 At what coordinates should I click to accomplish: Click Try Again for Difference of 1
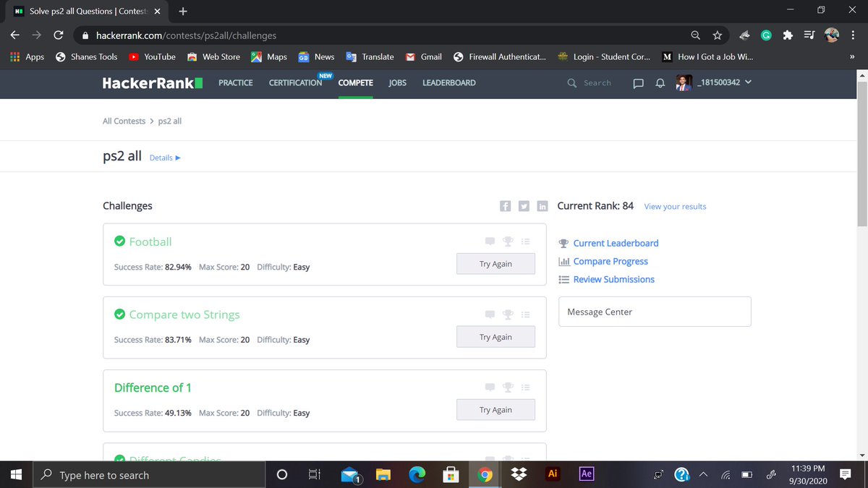[x=495, y=410]
